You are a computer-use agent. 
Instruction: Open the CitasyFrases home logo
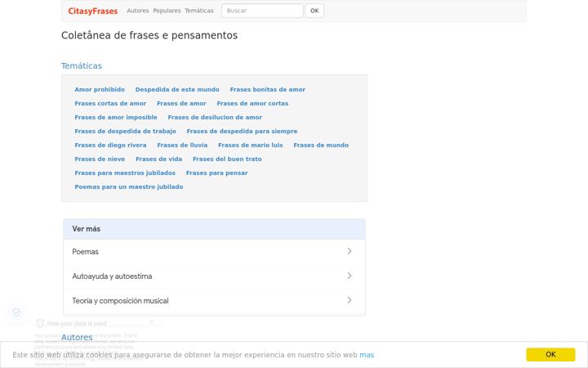(92, 11)
